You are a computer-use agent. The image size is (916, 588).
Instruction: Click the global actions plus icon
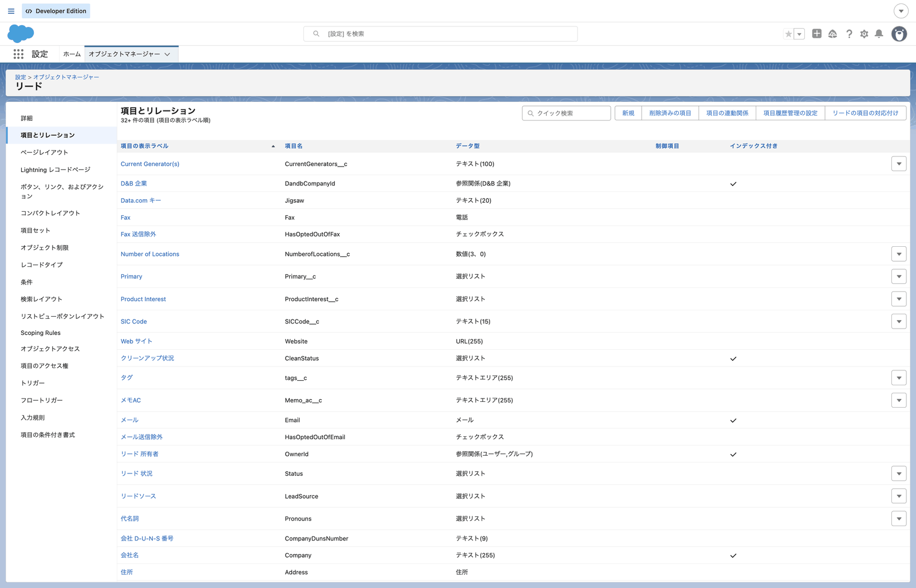(x=817, y=34)
